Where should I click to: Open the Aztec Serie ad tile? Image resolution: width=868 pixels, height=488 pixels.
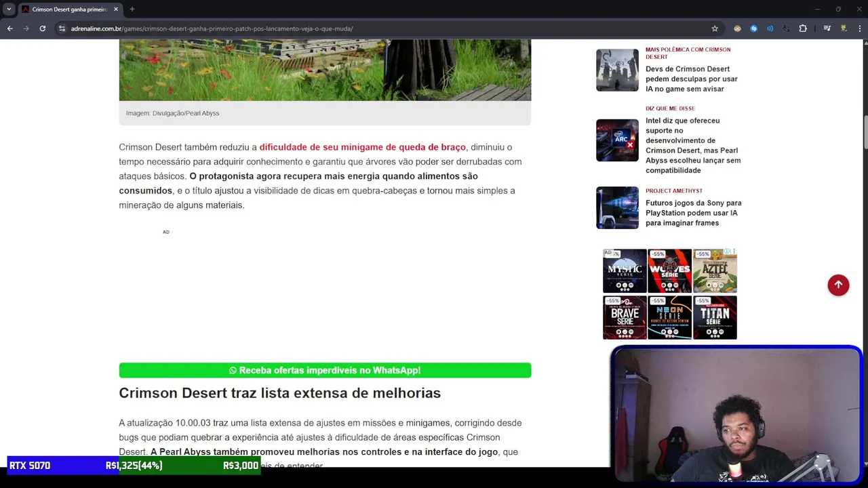[x=715, y=271]
